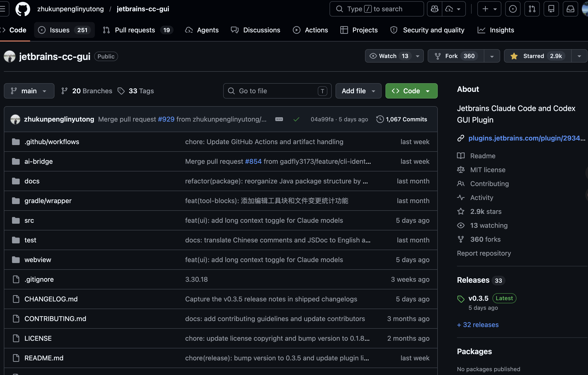Open zhukunpenglinyutong owner link in breadcrumb

click(x=70, y=9)
